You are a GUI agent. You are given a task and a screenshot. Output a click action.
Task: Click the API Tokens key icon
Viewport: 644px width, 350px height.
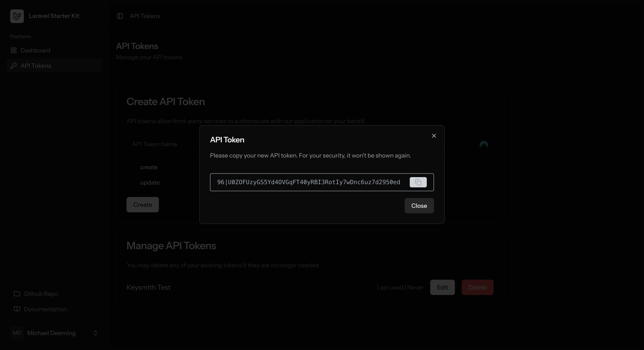[13, 66]
